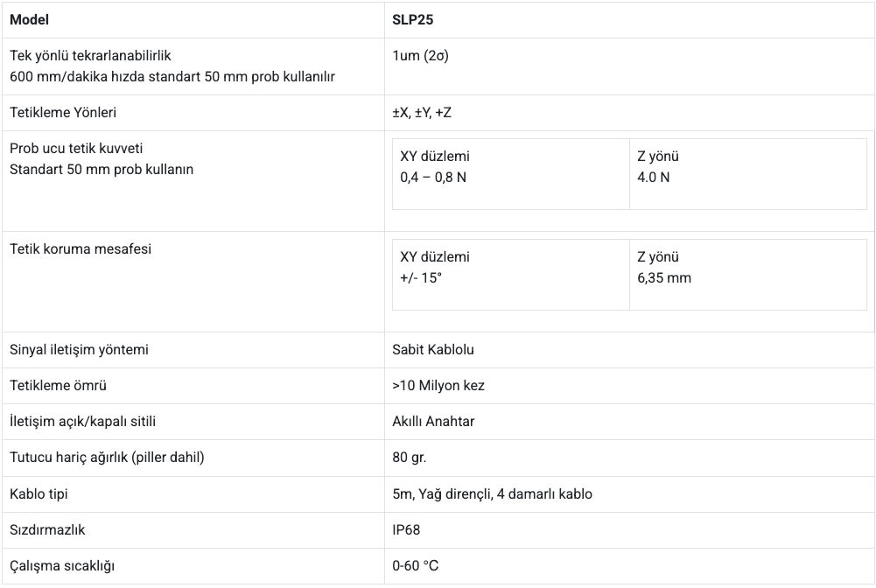Click the Model column header
Viewport: 876px width, 588px height.
(30, 19)
